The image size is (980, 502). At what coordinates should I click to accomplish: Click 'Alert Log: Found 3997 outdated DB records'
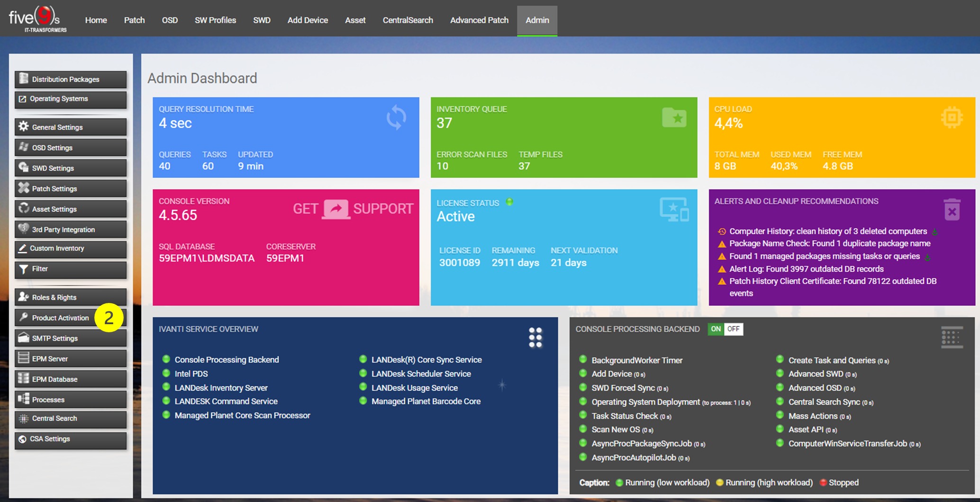pyautogui.click(x=807, y=269)
